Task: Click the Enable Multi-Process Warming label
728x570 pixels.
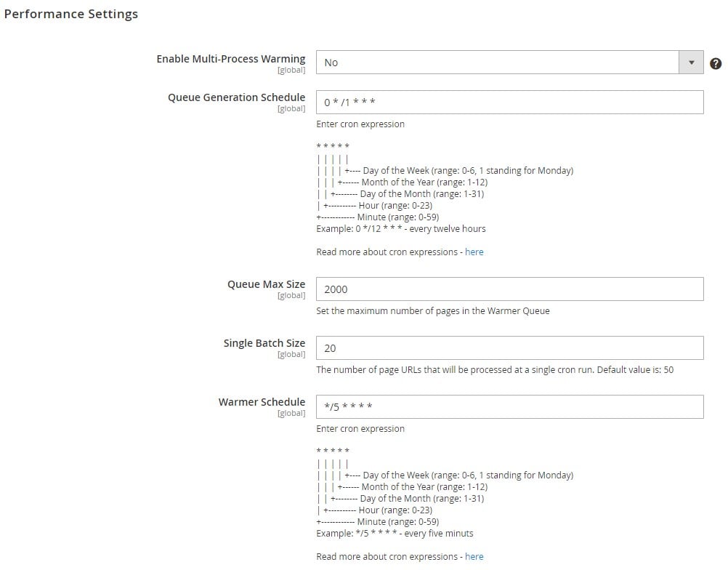Action: coord(231,59)
